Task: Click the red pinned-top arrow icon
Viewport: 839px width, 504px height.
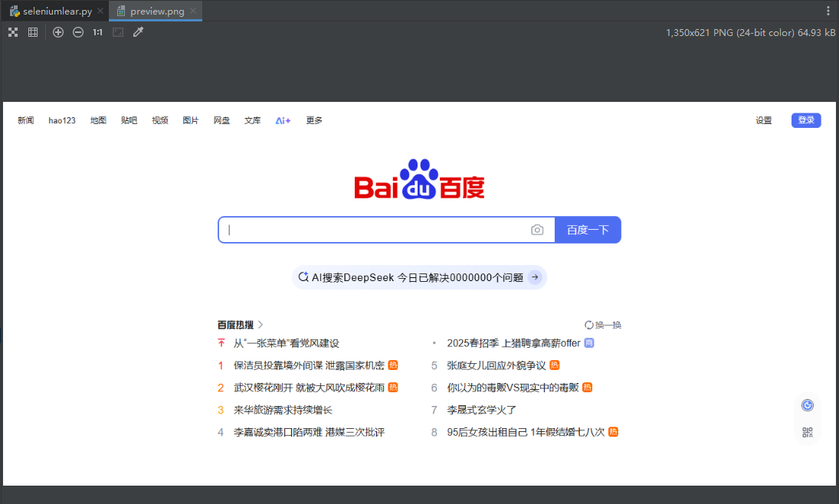Action: [x=221, y=343]
